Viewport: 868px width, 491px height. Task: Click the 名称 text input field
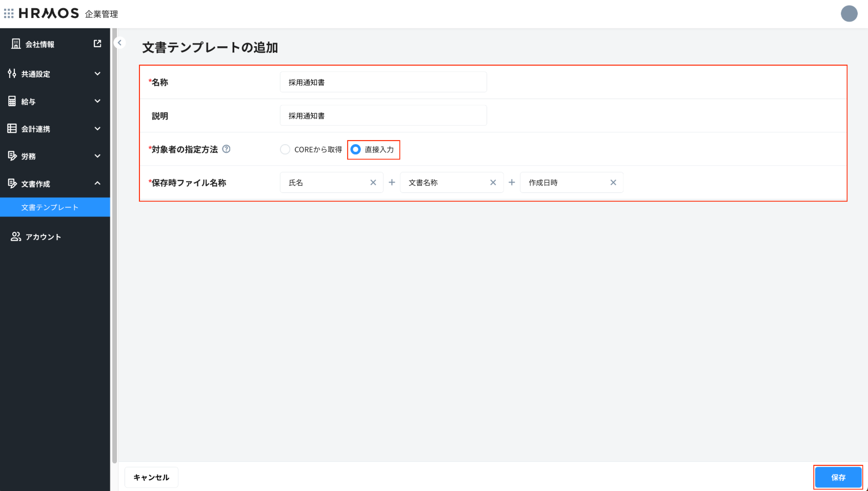pos(383,82)
